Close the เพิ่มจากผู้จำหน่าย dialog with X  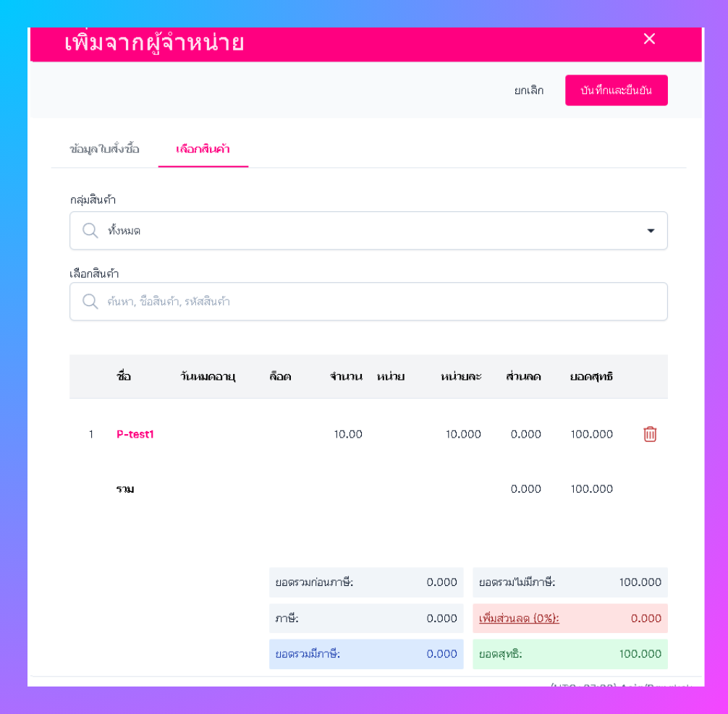[x=649, y=39]
